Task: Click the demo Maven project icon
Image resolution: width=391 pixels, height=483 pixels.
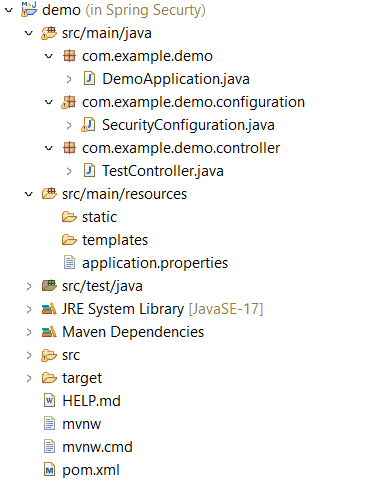Action: click(29, 9)
